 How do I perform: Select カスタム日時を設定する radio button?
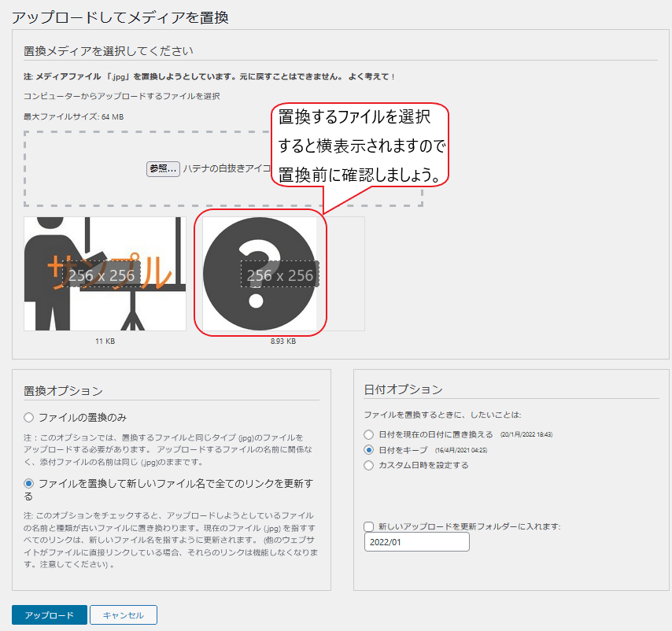(x=369, y=465)
